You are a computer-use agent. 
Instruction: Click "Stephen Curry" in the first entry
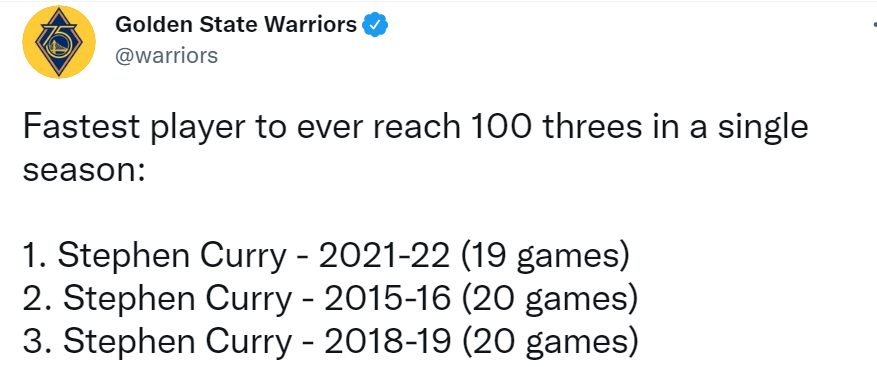tap(172, 258)
